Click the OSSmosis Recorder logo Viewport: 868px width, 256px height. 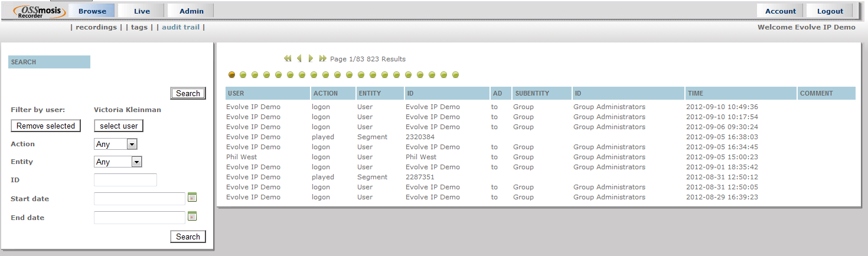tap(40, 11)
